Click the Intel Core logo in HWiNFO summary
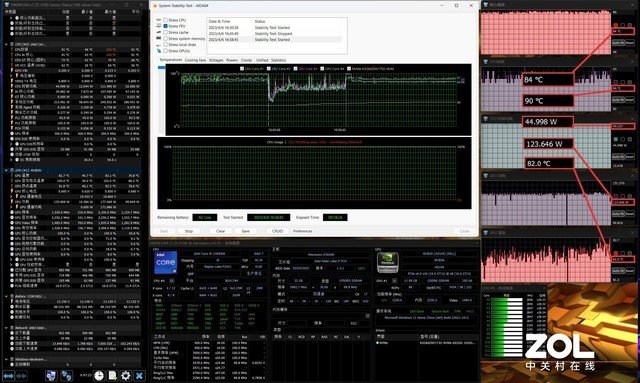 pos(166,263)
